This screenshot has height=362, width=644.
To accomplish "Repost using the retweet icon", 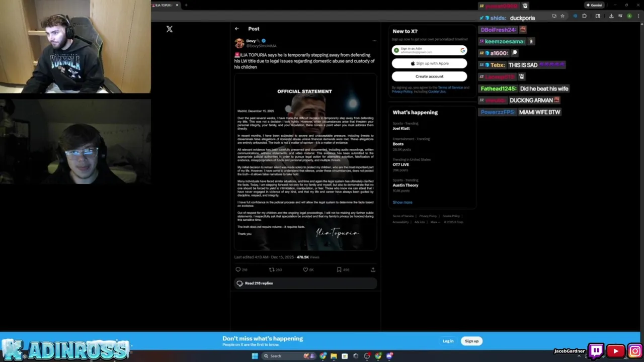I will (272, 269).
